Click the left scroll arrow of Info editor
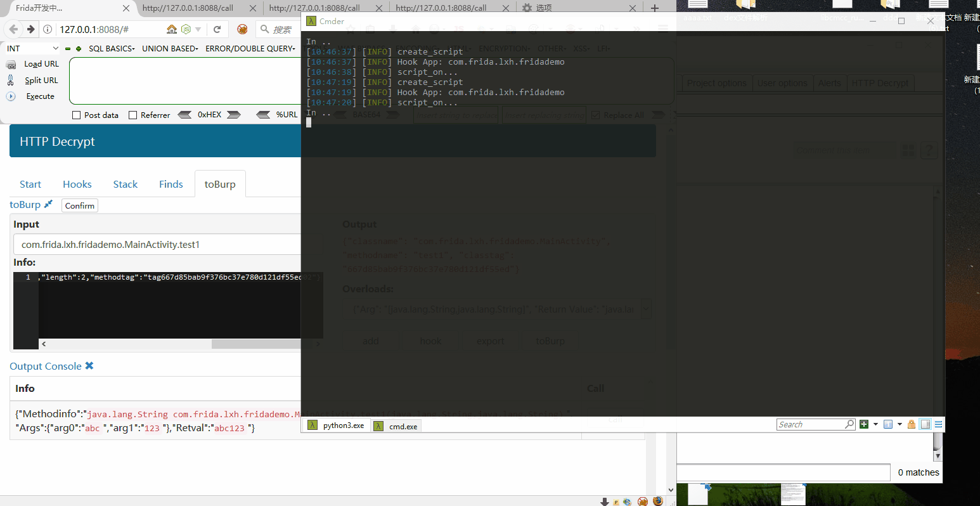This screenshot has width=980, height=506. click(x=44, y=344)
